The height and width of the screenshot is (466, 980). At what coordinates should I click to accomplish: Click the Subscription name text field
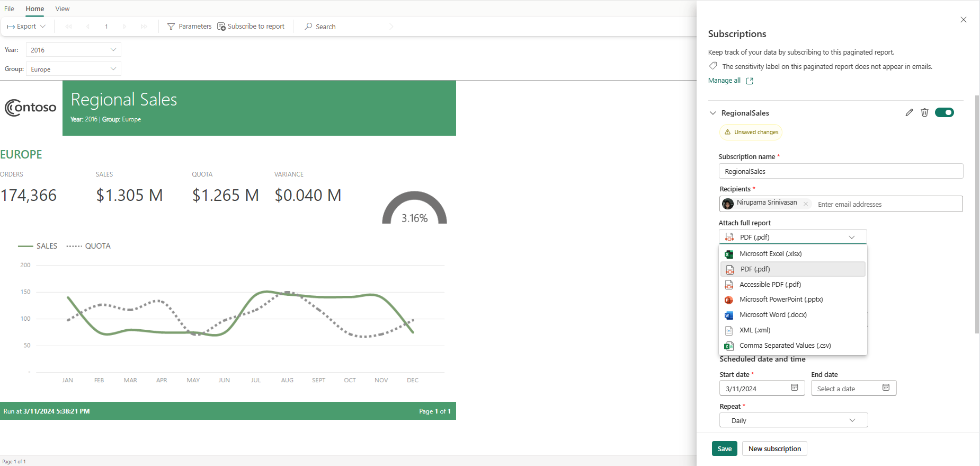840,171
